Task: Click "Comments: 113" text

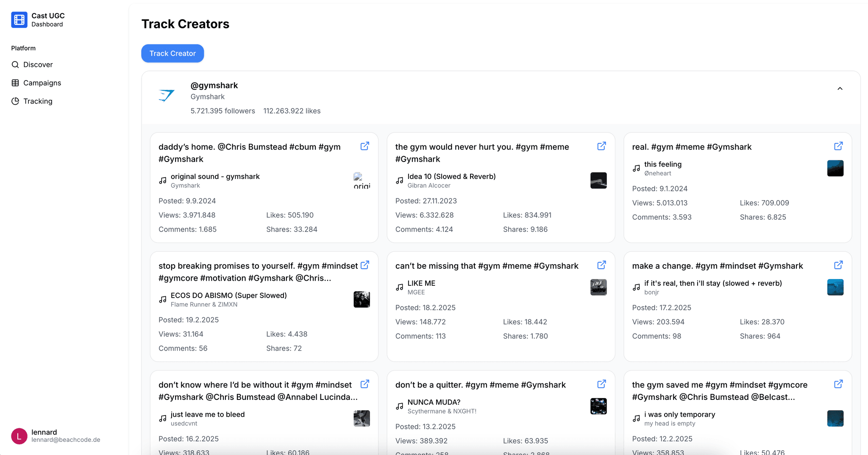Action: coord(420,336)
